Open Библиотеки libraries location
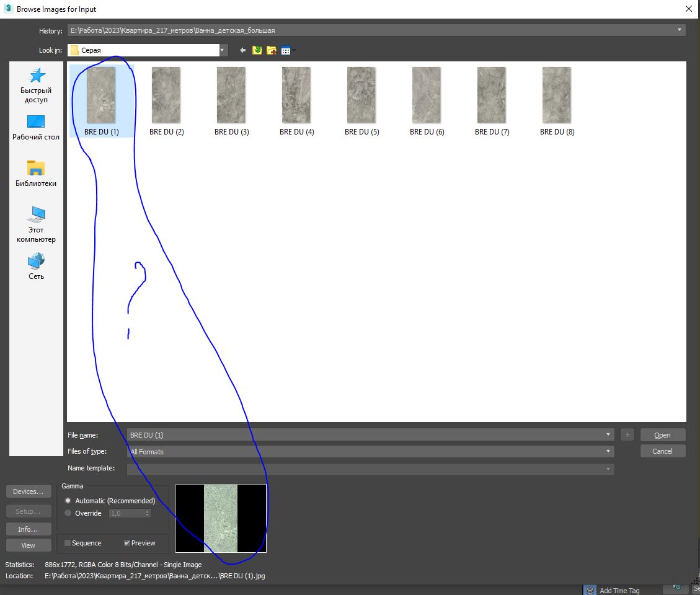700x595 pixels. (x=36, y=174)
